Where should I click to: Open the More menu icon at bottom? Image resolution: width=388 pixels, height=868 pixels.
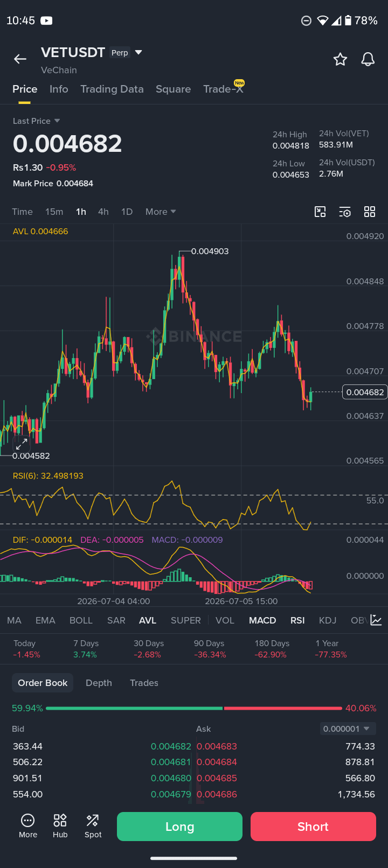pyautogui.click(x=28, y=826)
